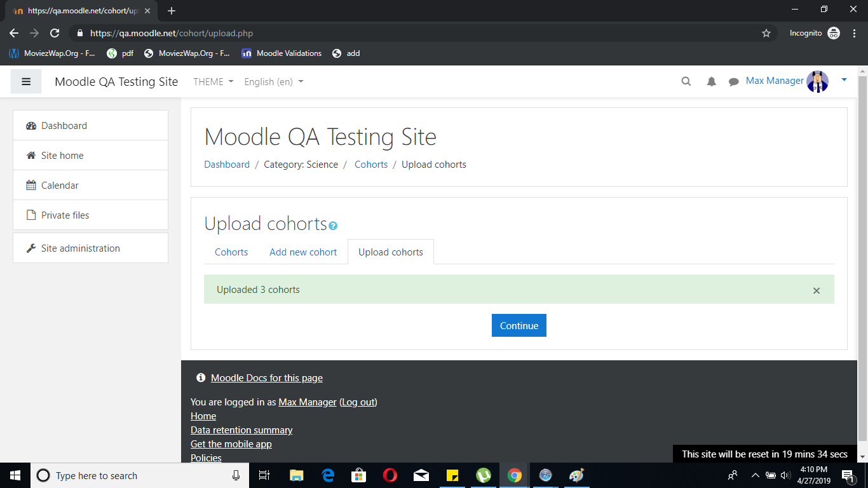
Task: Bookmark this page with the star icon
Action: [766, 33]
